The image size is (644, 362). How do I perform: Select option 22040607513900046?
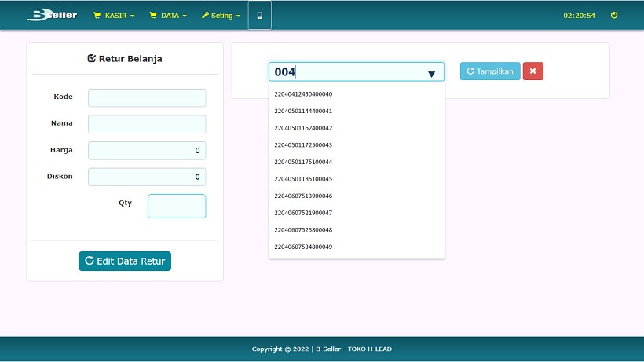[303, 196]
